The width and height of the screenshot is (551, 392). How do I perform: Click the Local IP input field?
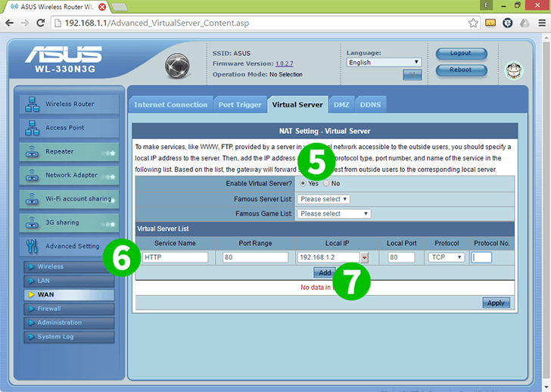click(328, 257)
